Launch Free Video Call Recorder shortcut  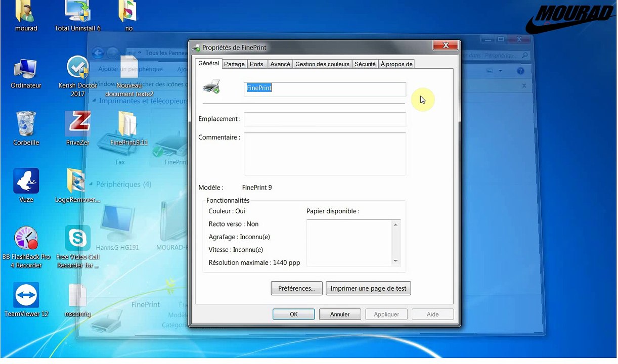[77, 247]
